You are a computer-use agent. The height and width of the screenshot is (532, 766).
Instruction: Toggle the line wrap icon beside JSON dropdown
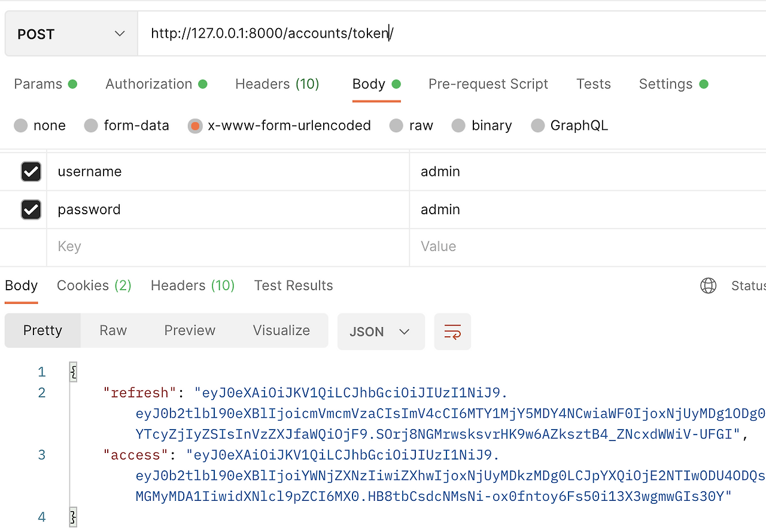tap(452, 331)
